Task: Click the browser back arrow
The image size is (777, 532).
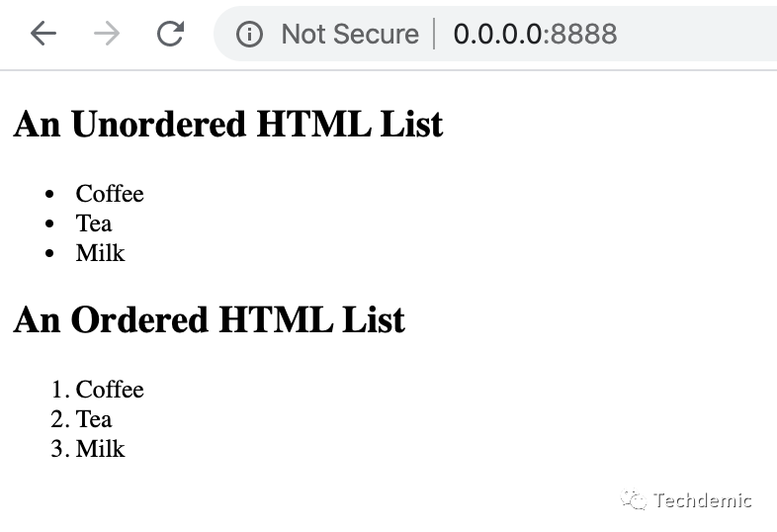Action: 43,34
